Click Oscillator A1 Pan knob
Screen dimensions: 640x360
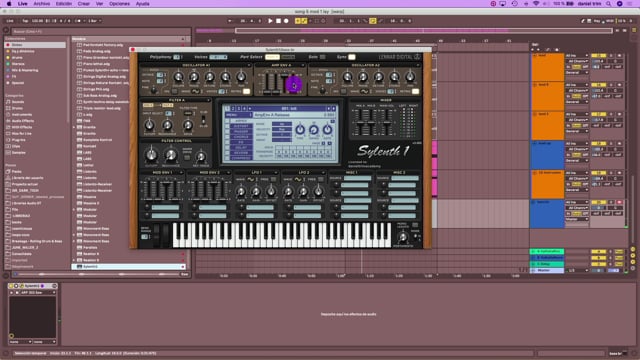(x=241, y=77)
